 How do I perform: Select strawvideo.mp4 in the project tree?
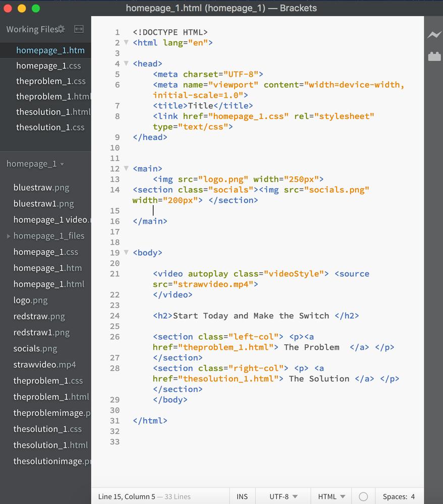(x=45, y=364)
